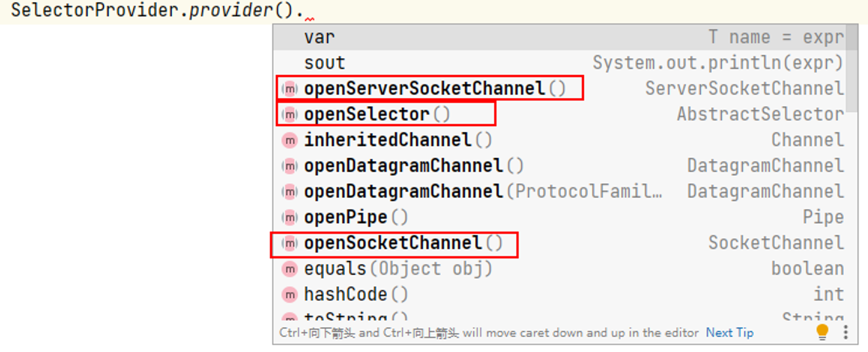
Task: Select the var postfix template suggestion
Action: point(560,37)
